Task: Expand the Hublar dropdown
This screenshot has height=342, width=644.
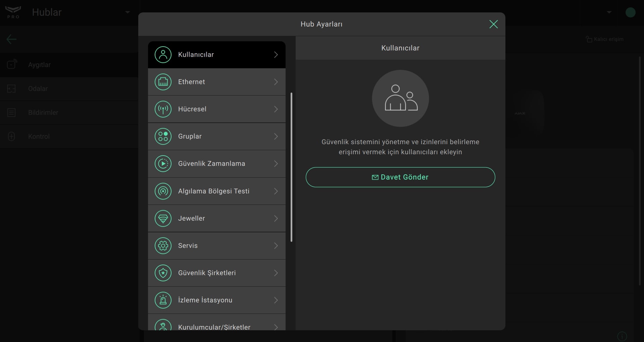Action: pos(127,12)
